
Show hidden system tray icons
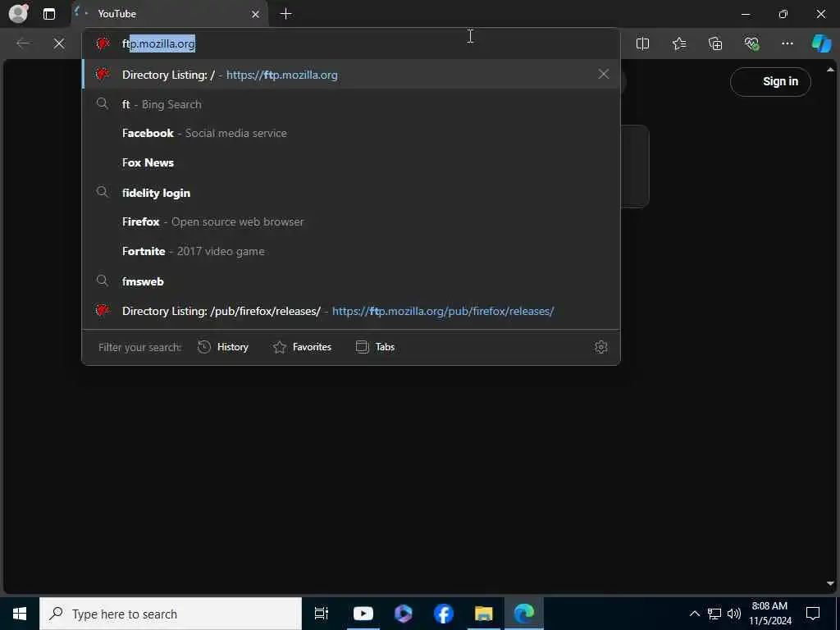pos(694,614)
